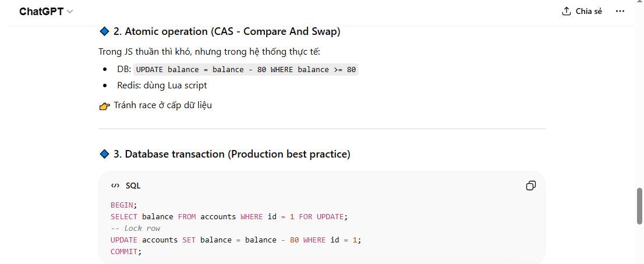Copy the SQL code block
This screenshot has height=264, width=644.
click(x=530, y=185)
